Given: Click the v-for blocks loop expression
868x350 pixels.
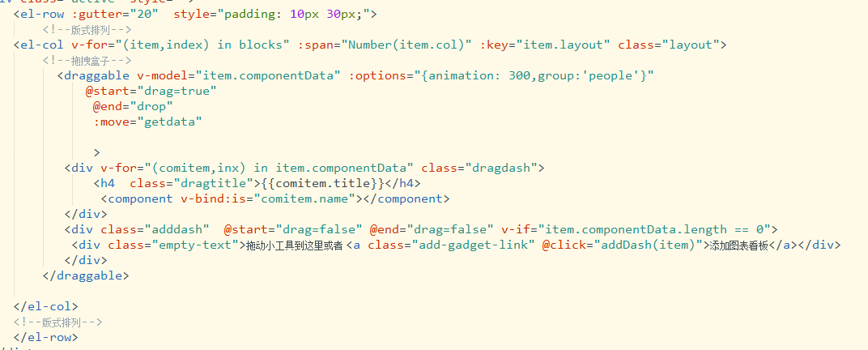Looking at the screenshot, I should (x=181, y=45).
